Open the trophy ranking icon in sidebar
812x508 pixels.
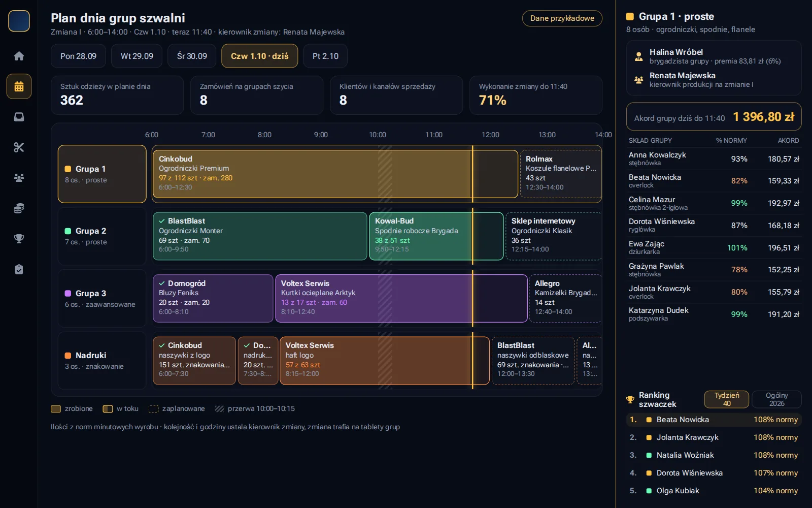pyautogui.click(x=19, y=239)
